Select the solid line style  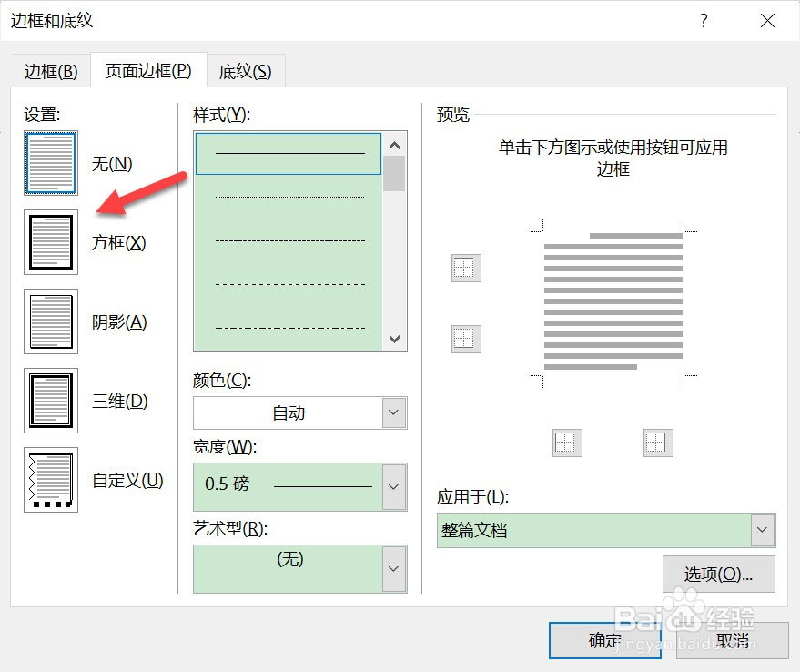coord(289,154)
